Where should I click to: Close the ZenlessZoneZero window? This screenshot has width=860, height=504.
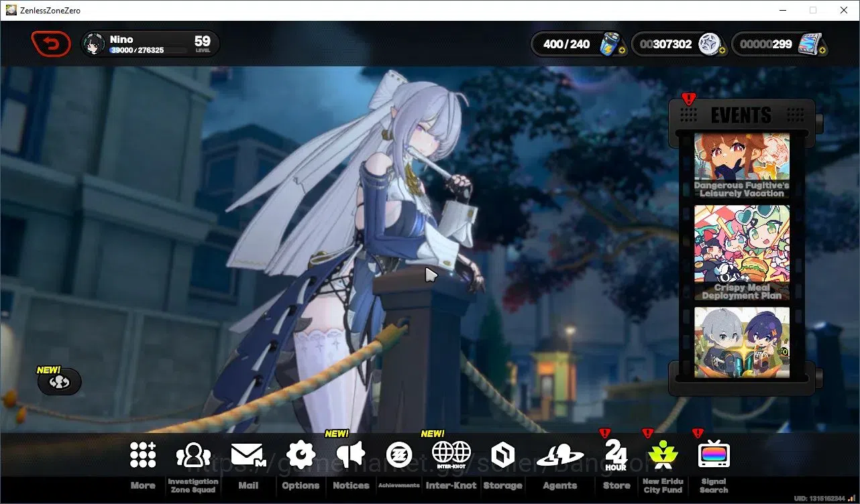(x=844, y=10)
